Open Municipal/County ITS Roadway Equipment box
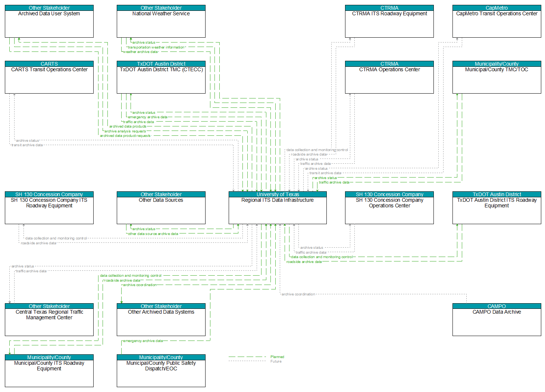This screenshot has height=392, width=545. coord(49,371)
